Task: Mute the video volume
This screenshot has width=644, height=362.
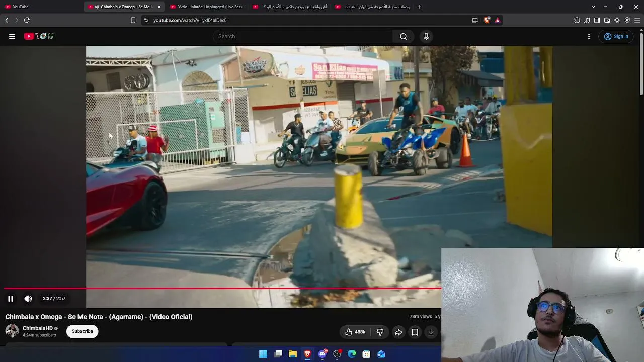Action: (28, 299)
